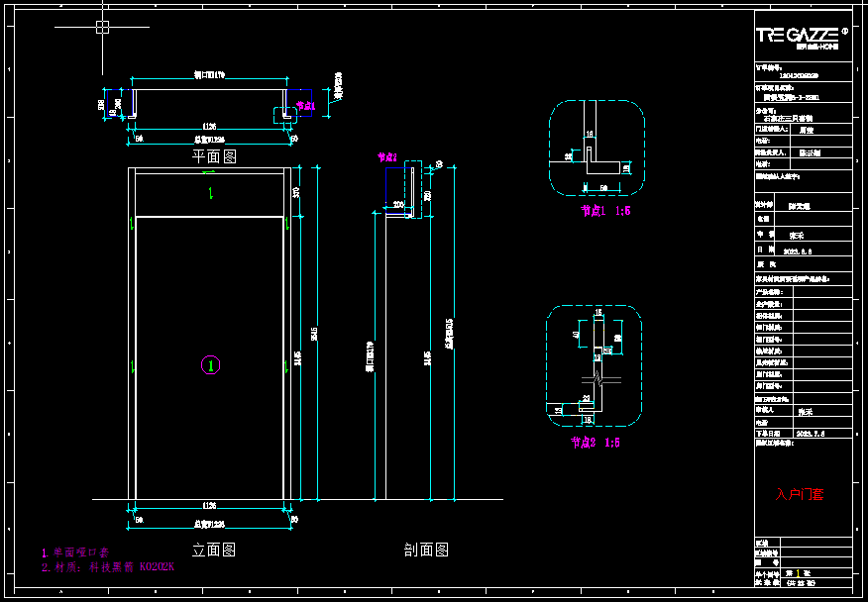Click the yellow sheet number 1 in the title block
868x602 pixels.
799,573
